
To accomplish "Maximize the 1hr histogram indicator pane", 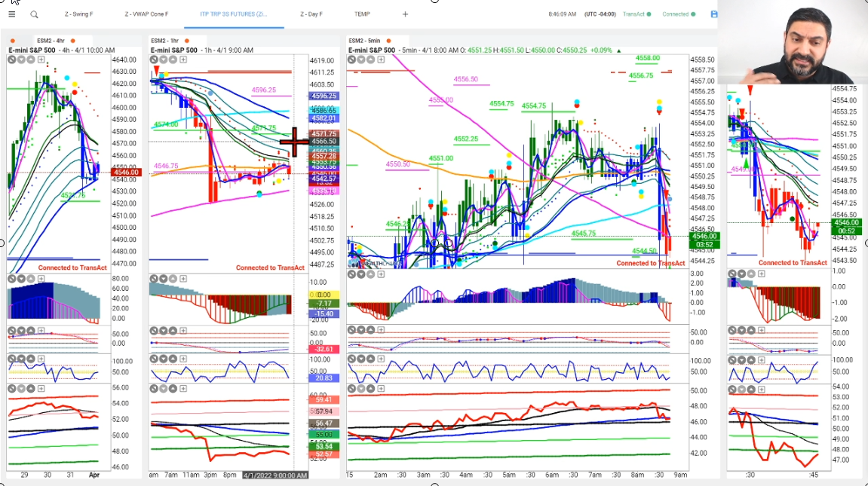I will pos(183,279).
